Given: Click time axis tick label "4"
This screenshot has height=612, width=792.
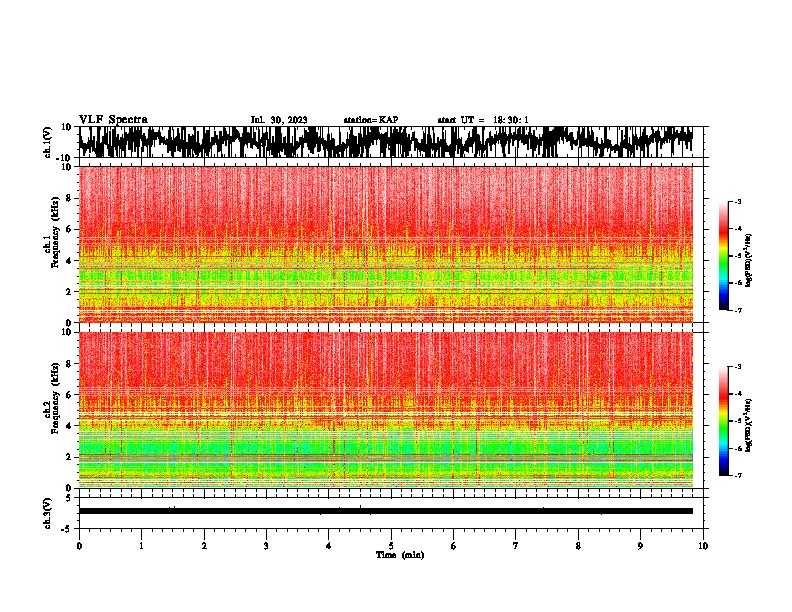Looking at the screenshot, I should 329,546.
